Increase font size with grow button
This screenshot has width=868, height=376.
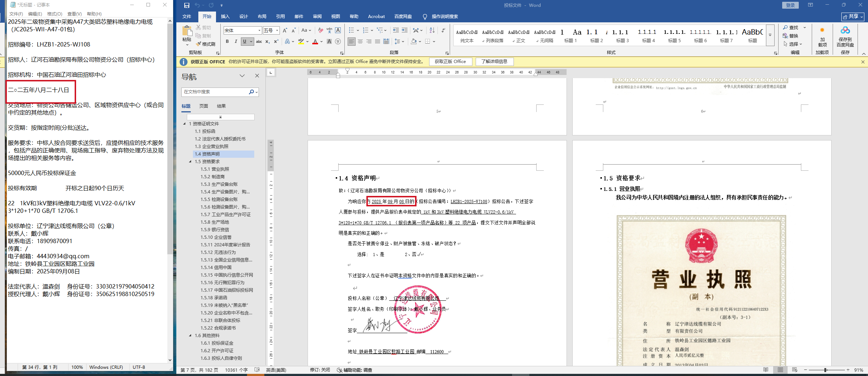click(x=285, y=31)
